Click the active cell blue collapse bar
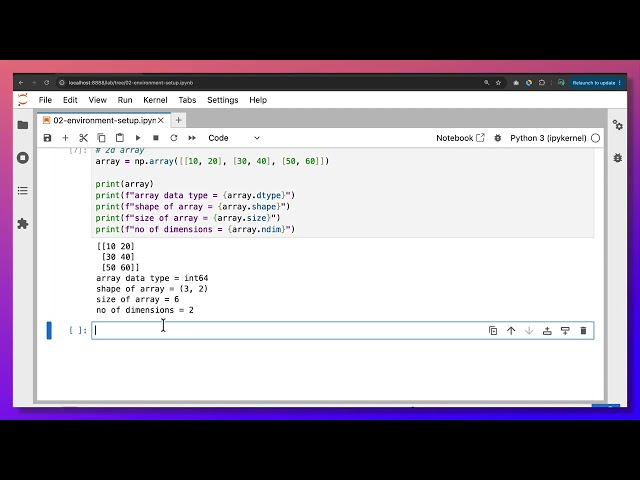The image size is (640, 480). pyautogui.click(x=49, y=331)
